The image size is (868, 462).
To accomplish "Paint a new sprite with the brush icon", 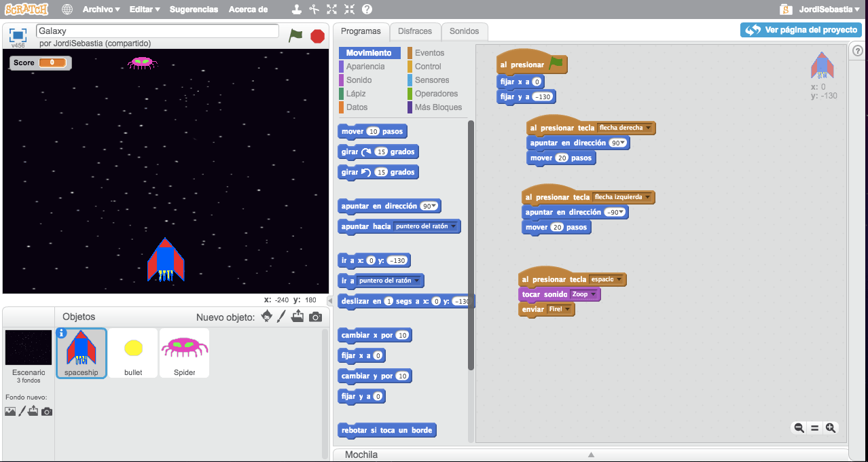I will click(x=282, y=315).
